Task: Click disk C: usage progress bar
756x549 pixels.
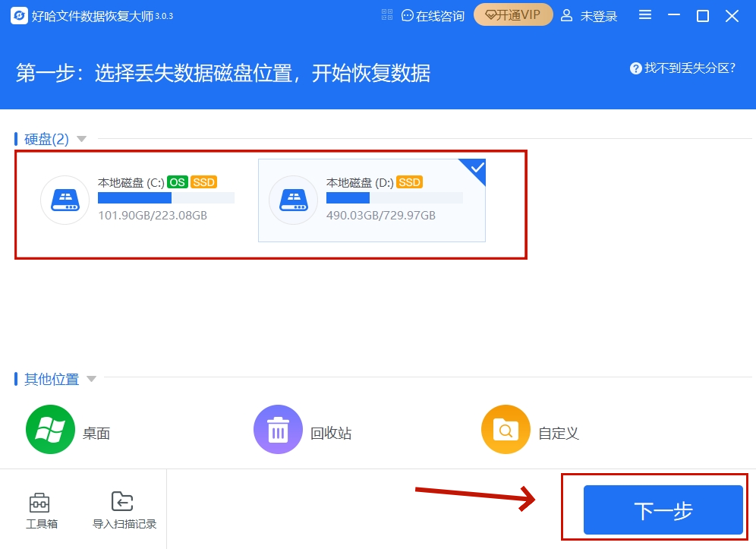Action: [x=166, y=197]
